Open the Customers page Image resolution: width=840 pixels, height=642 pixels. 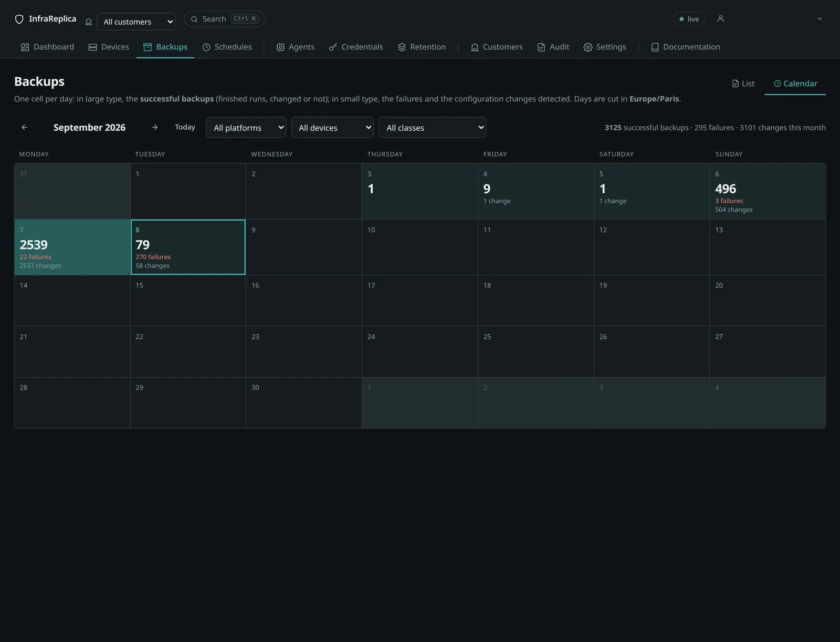(x=497, y=47)
